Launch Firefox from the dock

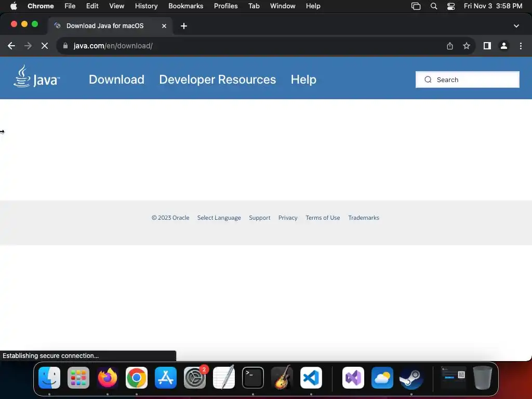(108, 378)
